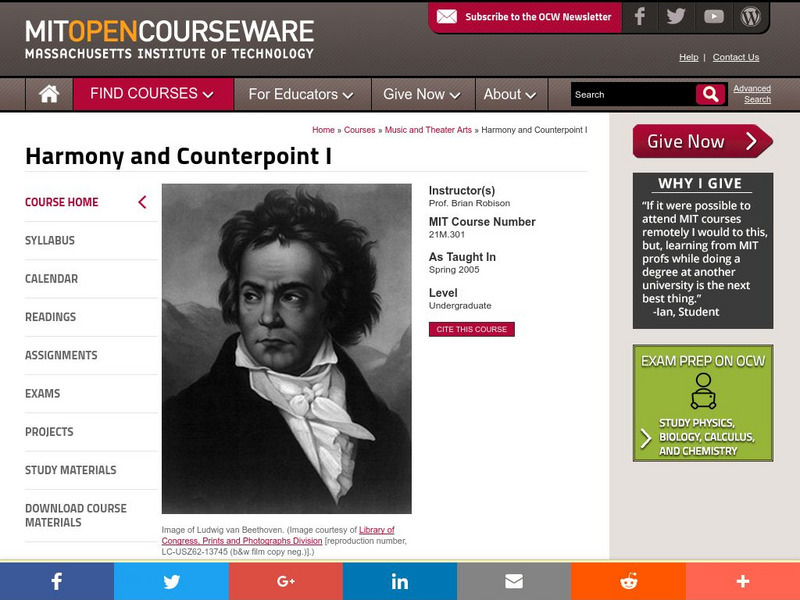This screenshot has height=600, width=800.
Task: Open the Twitter icon in header
Action: [676, 16]
